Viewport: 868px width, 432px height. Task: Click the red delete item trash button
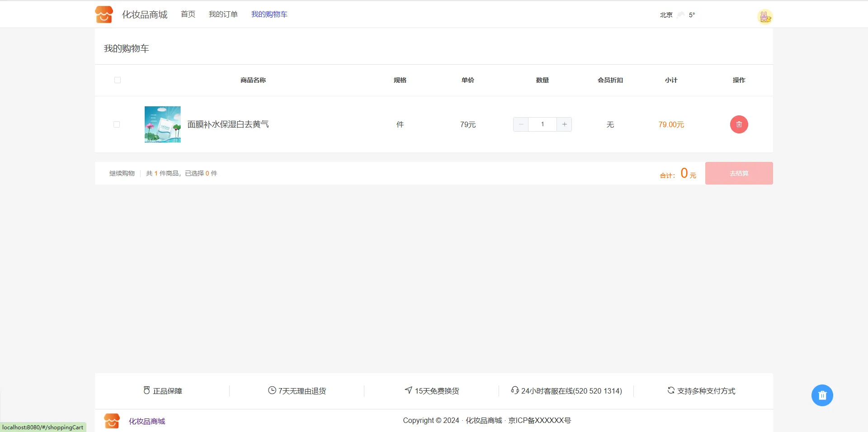point(739,124)
